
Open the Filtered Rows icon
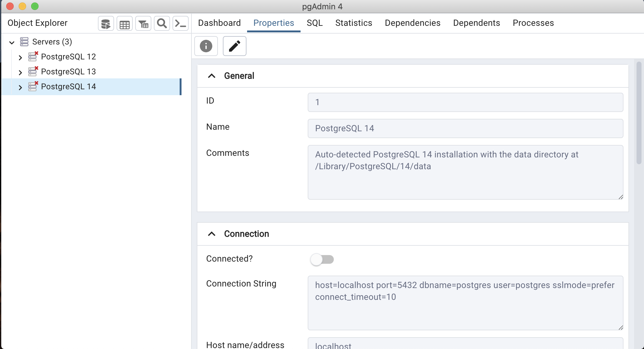pos(143,24)
